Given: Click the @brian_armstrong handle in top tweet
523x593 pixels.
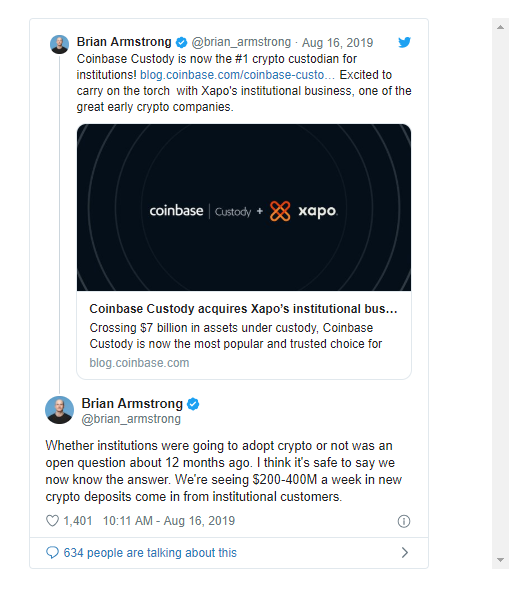Looking at the screenshot, I should pos(241,42).
